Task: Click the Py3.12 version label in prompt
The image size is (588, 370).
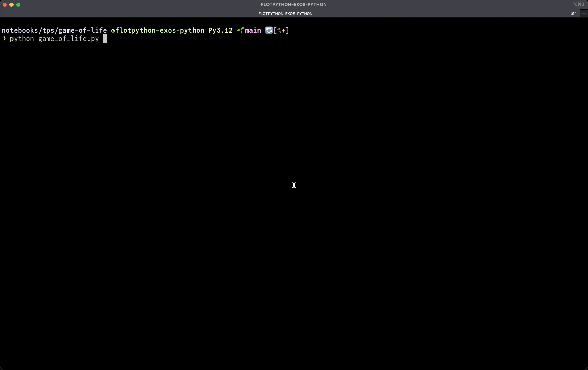Action: point(220,31)
